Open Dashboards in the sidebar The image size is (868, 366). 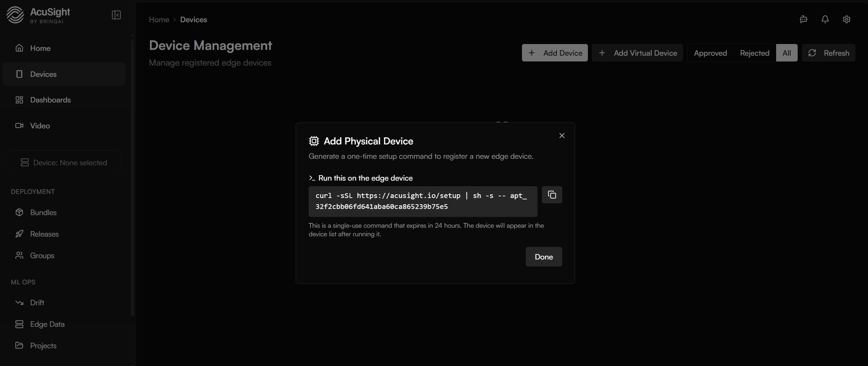(64, 100)
